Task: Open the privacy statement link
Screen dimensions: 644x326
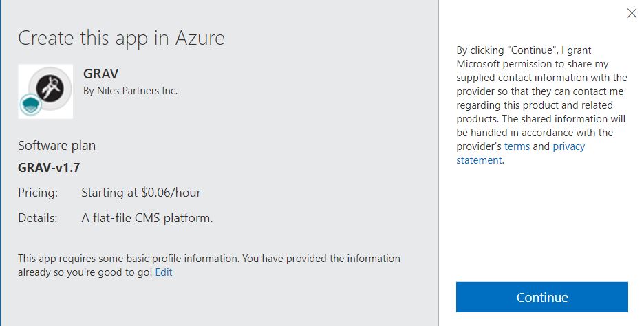Action: point(520,153)
